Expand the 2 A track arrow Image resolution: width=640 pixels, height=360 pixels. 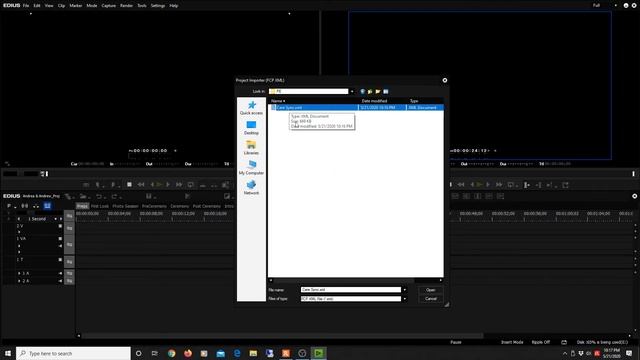(19, 281)
